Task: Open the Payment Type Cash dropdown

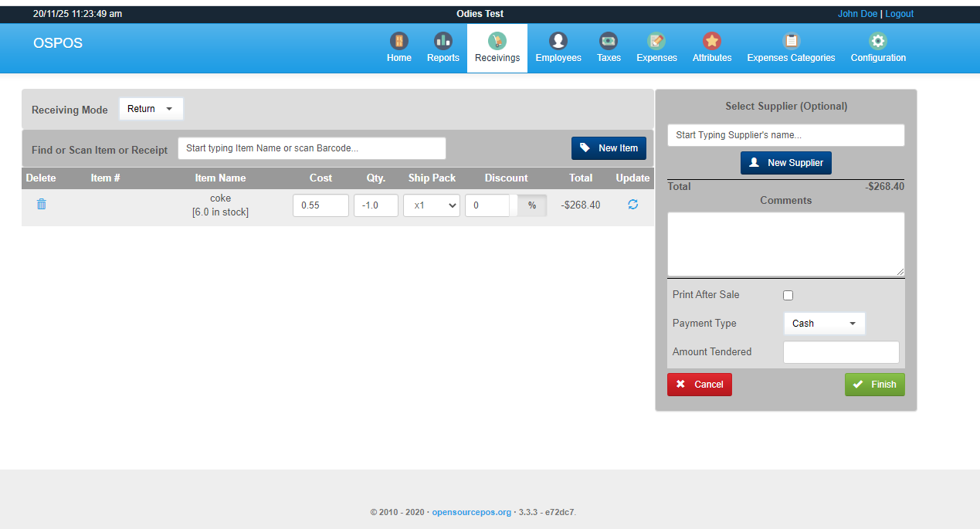Action: pos(824,324)
